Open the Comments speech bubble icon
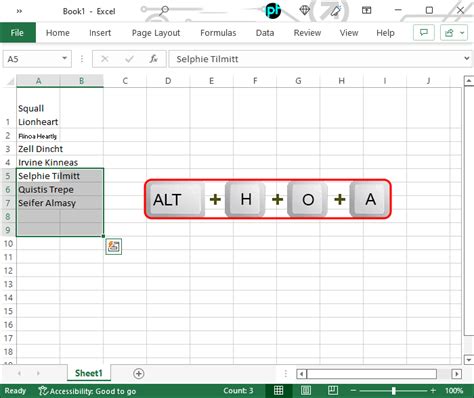Image resolution: width=474 pixels, height=398 pixels. [424, 33]
